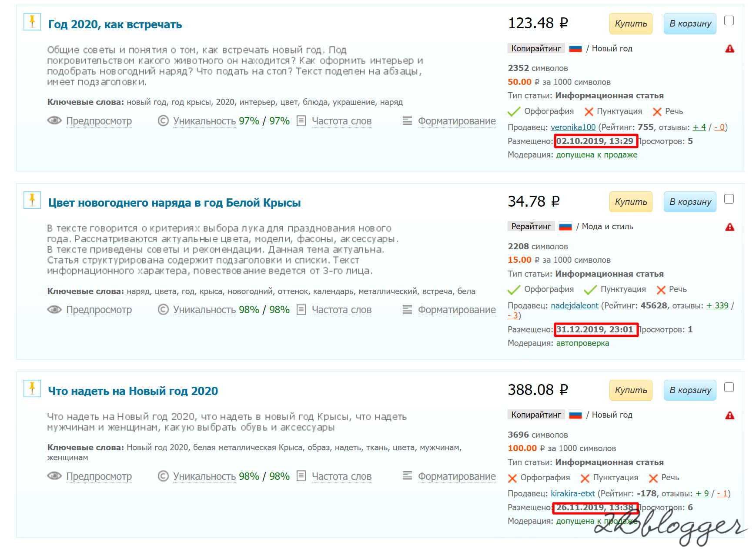Open seller profile veronika100
The image size is (756, 549).
pos(573,127)
